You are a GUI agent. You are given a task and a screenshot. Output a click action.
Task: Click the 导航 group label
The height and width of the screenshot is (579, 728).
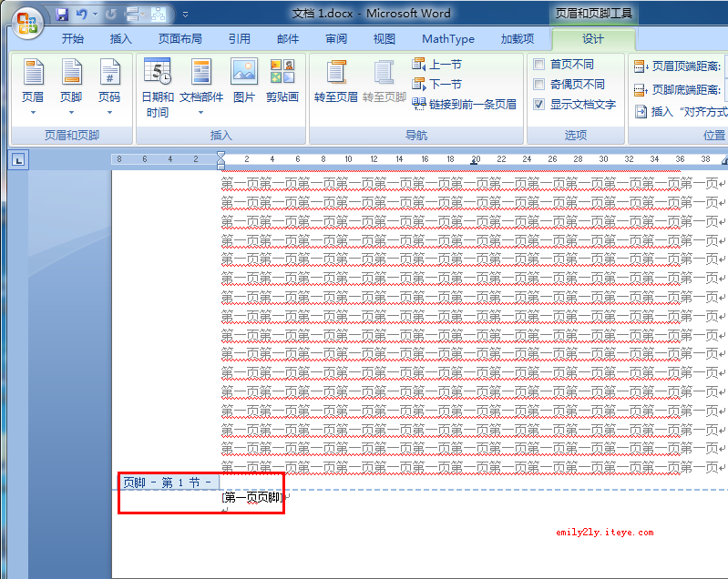click(x=416, y=136)
